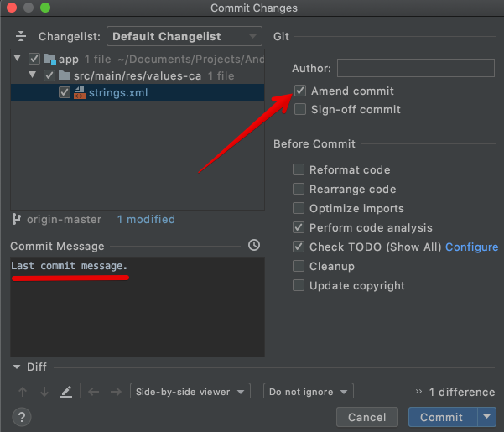Click the 1 difference label
This screenshot has height=432, width=504.
click(x=462, y=392)
